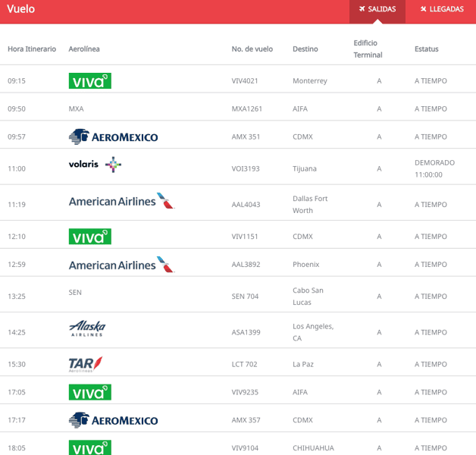Click the Viva logo for flight VIV9235
476x455 pixels.
point(89,392)
